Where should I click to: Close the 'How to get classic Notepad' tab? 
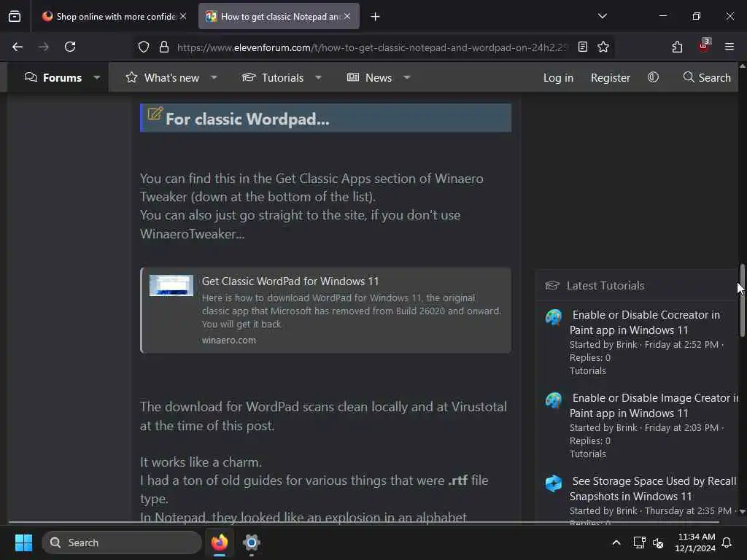[347, 16]
